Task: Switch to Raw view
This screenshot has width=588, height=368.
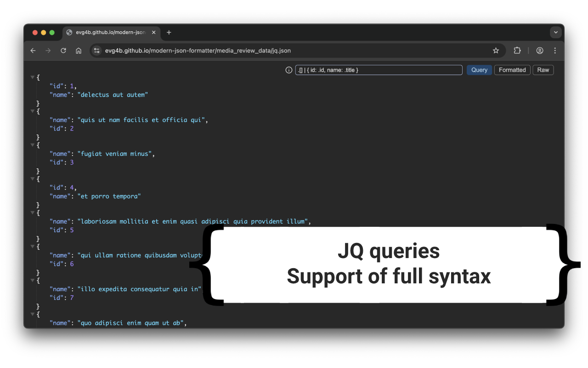Action: 543,70
